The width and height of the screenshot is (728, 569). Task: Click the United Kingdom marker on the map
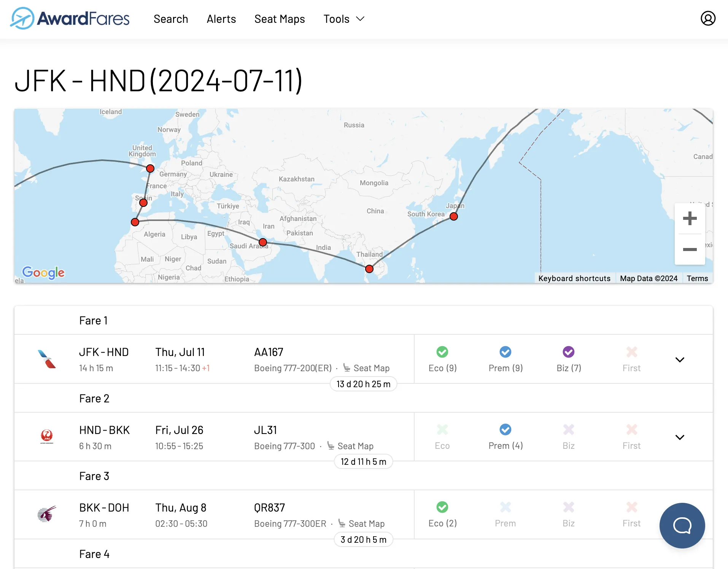tap(150, 168)
